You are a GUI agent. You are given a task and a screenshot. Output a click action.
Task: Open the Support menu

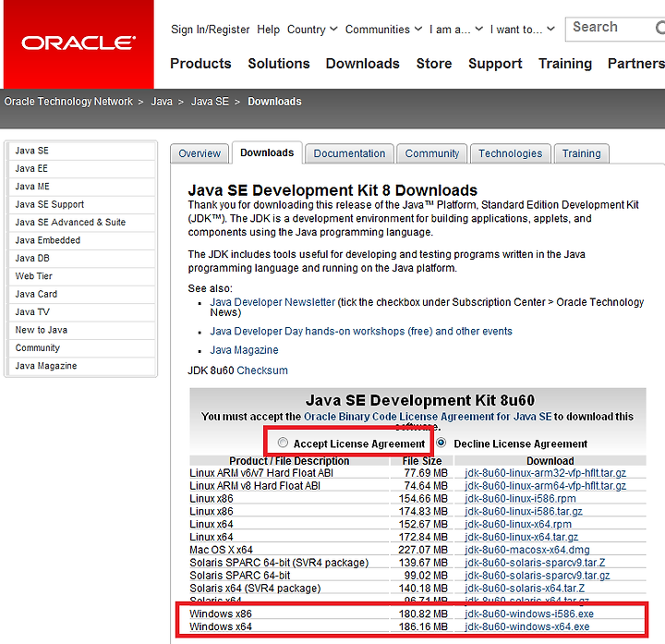(x=495, y=64)
